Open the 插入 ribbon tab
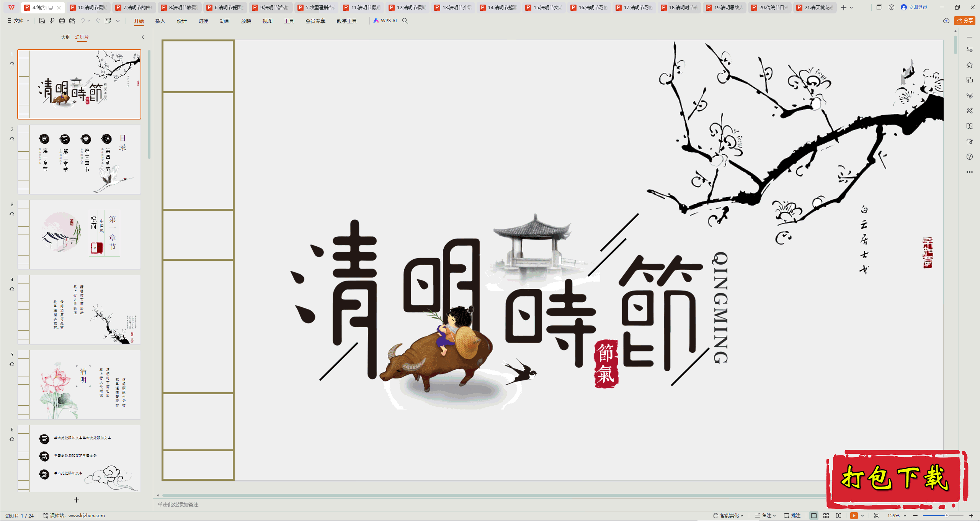The image size is (980, 521). click(160, 21)
